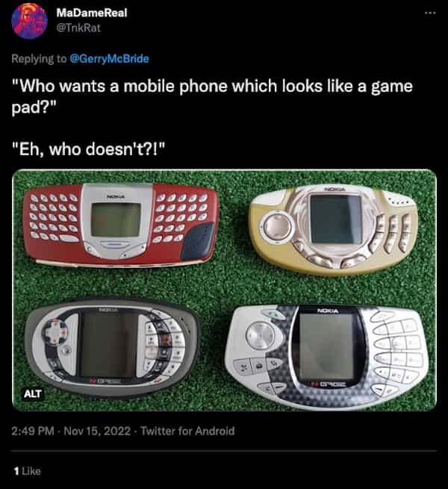Click the silver N-Gage phone in photo

pos(327,356)
